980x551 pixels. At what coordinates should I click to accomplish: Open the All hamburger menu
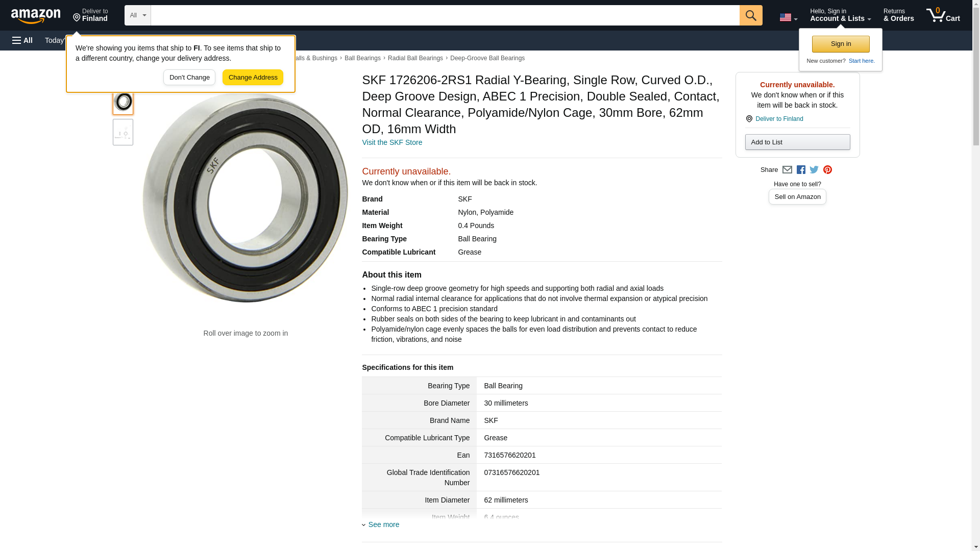[22, 40]
